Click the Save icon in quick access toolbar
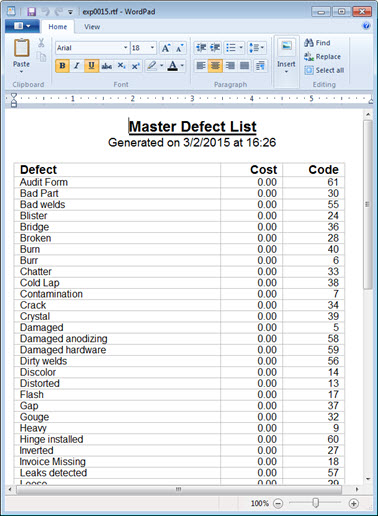Image resolution: width=378 pixels, height=516 pixels. click(x=31, y=12)
